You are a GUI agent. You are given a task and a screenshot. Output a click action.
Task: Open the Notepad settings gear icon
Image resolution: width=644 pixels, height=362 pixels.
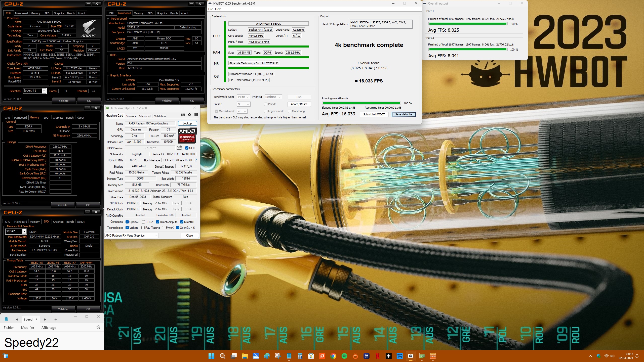point(98,327)
